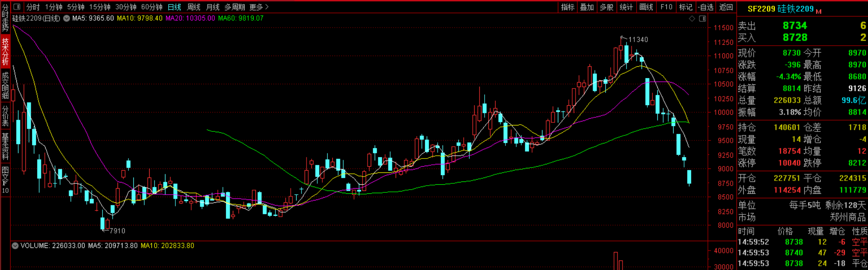
Task: Switch chart to 周线 weekly period
Action: 193,7
